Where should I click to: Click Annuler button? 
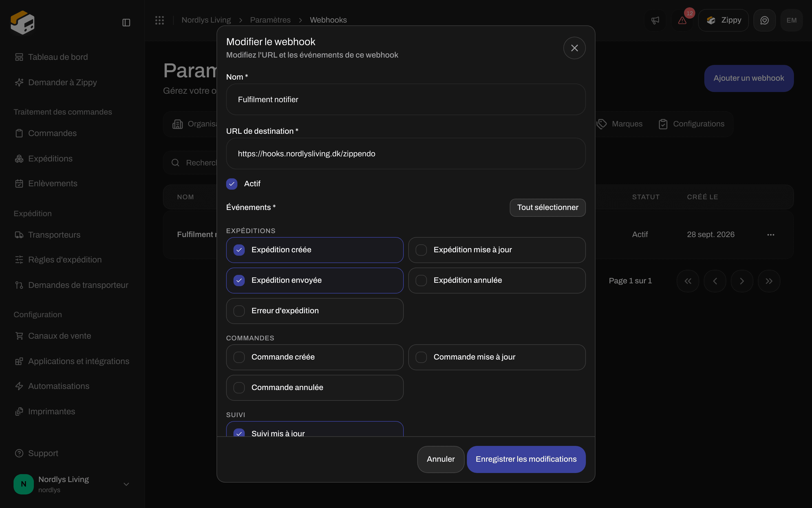click(441, 459)
